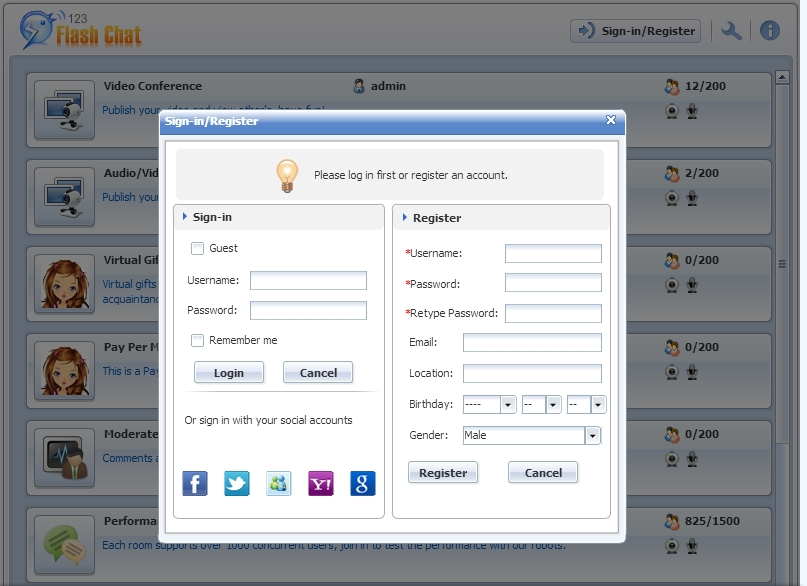Sign in using the Yahoo icon
This screenshot has height=586, width=807.
click(321, 484)
